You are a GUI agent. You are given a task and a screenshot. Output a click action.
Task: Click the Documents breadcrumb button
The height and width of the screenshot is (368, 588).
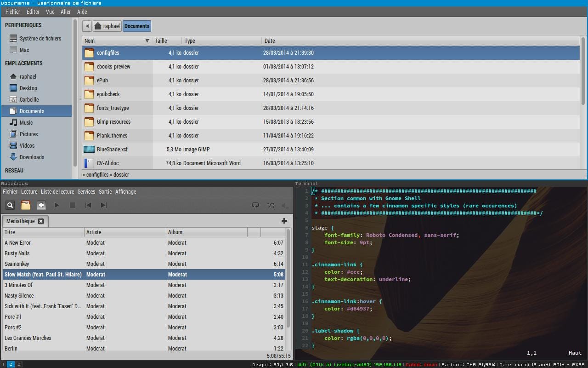[x=137, y=26]
